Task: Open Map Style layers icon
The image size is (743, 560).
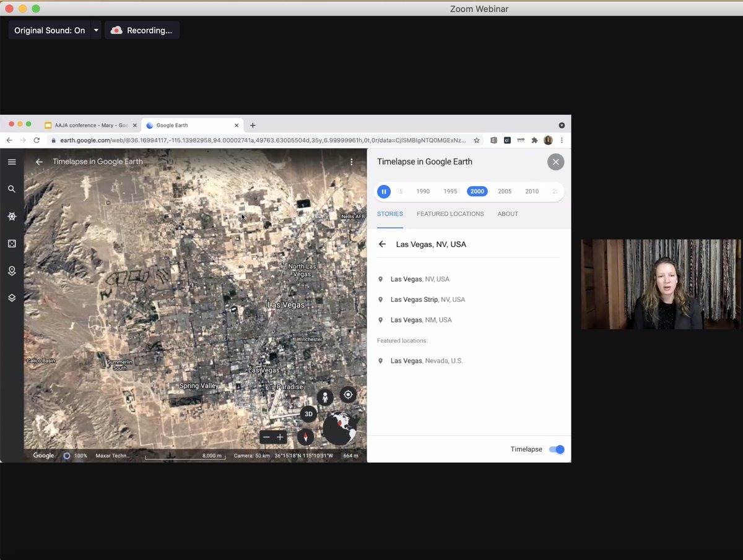Action: [12, 298]
